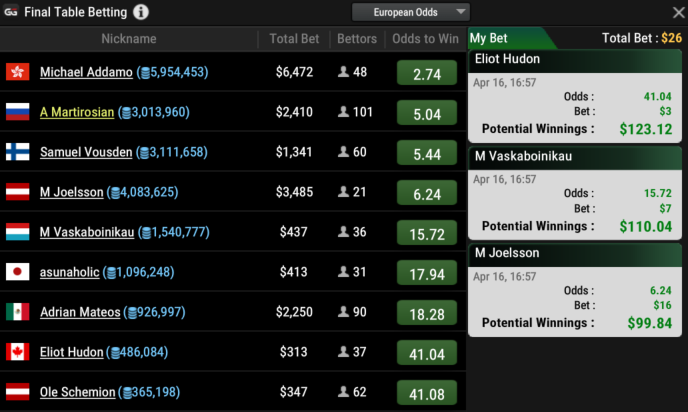Click the Finnish flag next to Samuel Vousden
The height and width of the screenshot is (412, 688).
pos(18,152)
